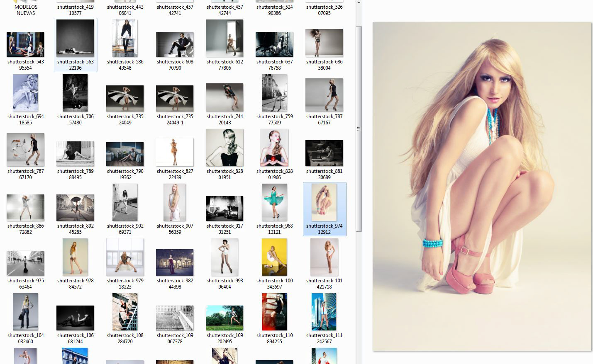Select image shutterstock_109202495
The image size is (593, 364).
point(225,318)
